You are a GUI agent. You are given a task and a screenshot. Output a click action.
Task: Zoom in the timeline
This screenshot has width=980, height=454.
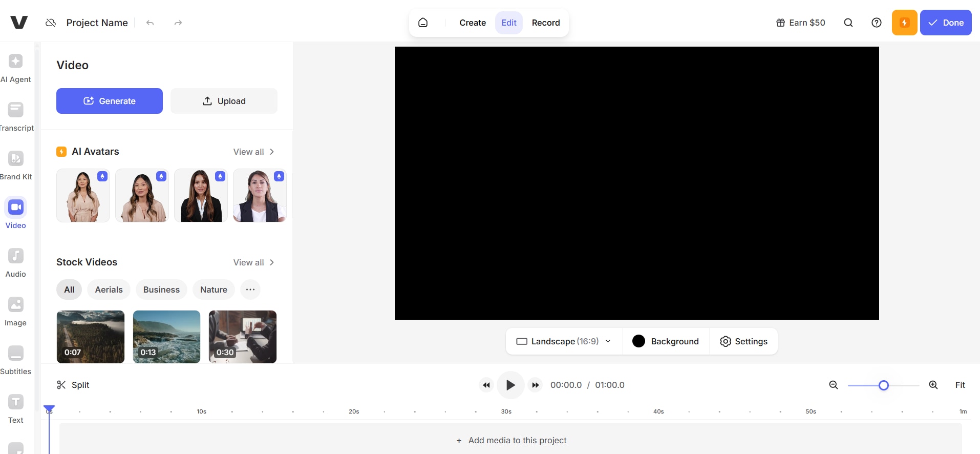coord(933,385)
